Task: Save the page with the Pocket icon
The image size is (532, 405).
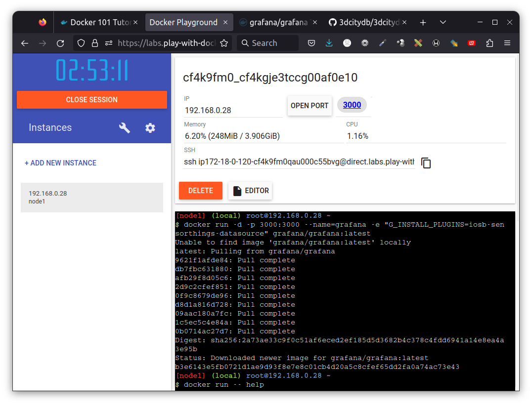Action: tap(311, 43)
